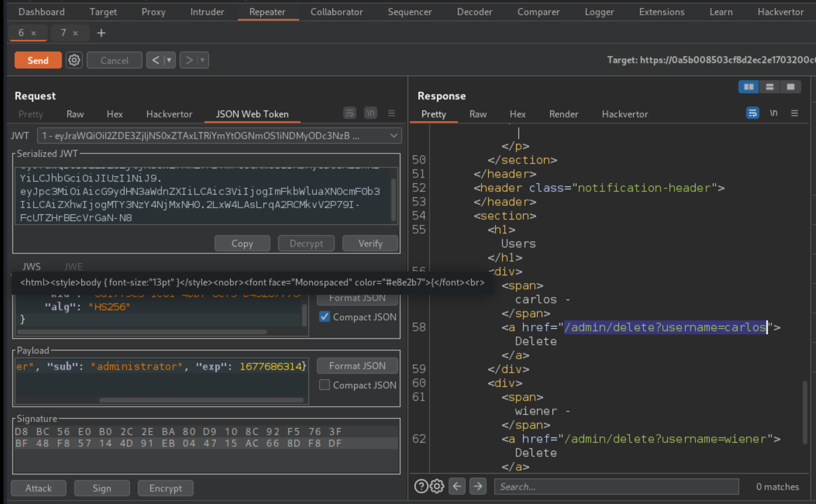The image size is (816, 504).
Task: Close Repeater tab 6
Action: pos(33,33)
